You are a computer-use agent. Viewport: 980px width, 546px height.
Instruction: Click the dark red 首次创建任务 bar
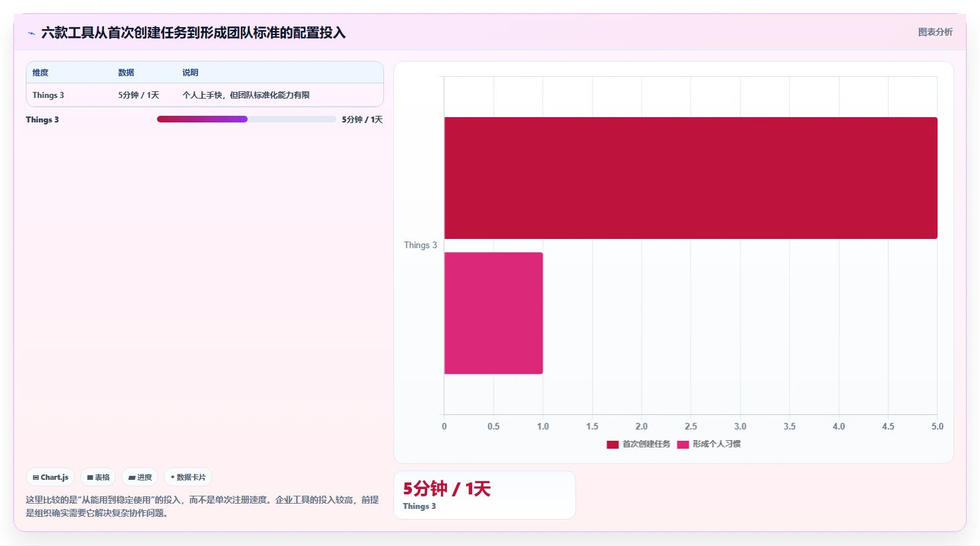pos(691,178)
